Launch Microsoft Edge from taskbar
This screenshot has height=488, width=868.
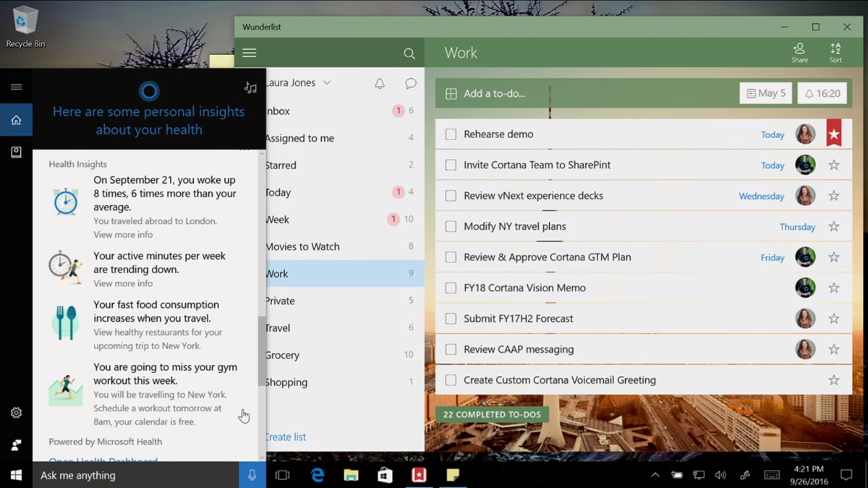[318, 475]
